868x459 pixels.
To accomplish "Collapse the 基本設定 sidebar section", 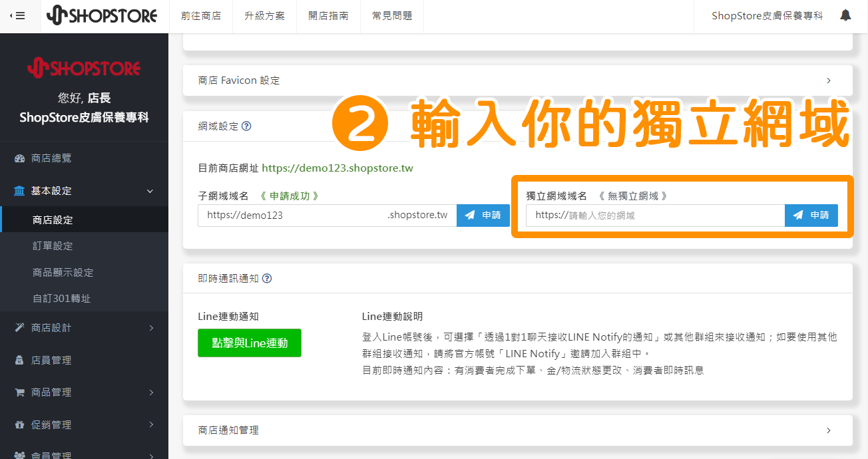I will [84, 191].
